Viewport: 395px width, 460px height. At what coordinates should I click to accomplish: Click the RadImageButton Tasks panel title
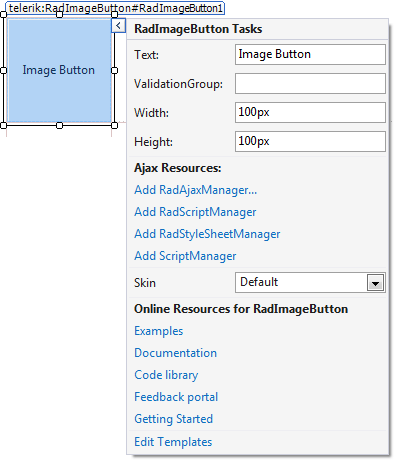(198, 29)
